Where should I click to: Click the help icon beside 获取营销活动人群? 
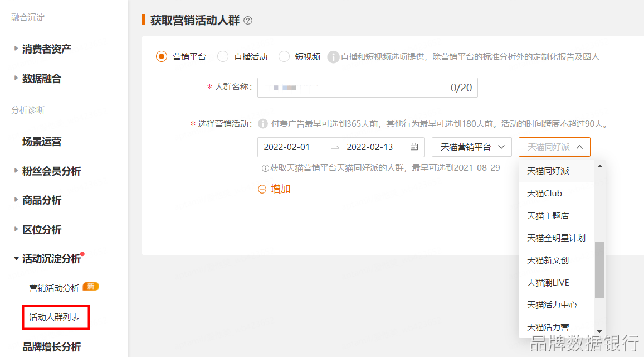point(248,20)
